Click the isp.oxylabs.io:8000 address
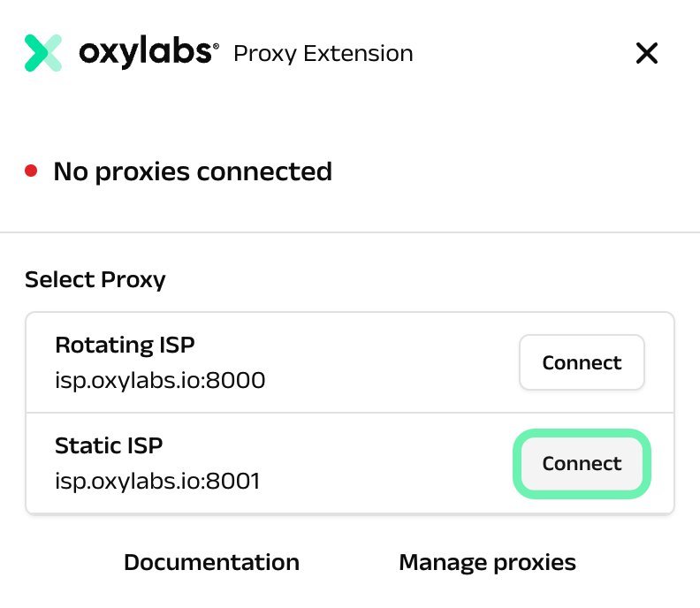Viewport: 700px width, 608px height. (160, 381)
